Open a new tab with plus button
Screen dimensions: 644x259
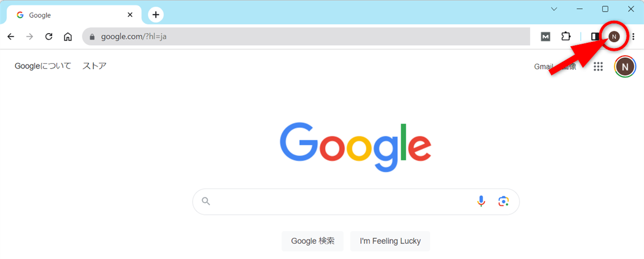pyautogui.click(x=156, y=15)
